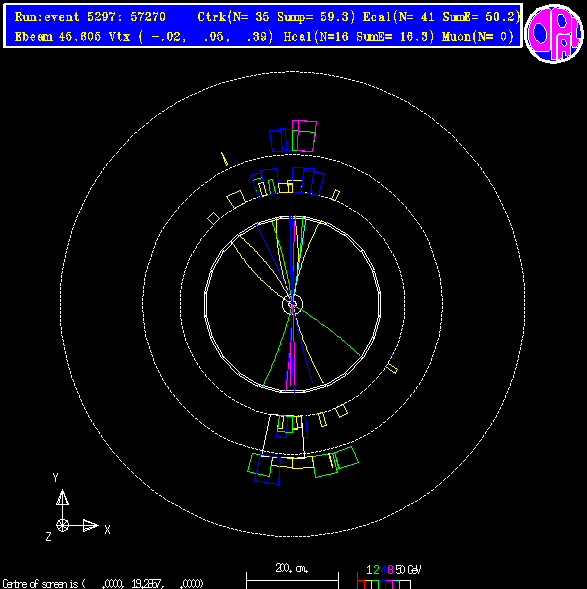587x589 pixels.
Task: Click the green 2 GeV legend label
Action: click(376, 570)
